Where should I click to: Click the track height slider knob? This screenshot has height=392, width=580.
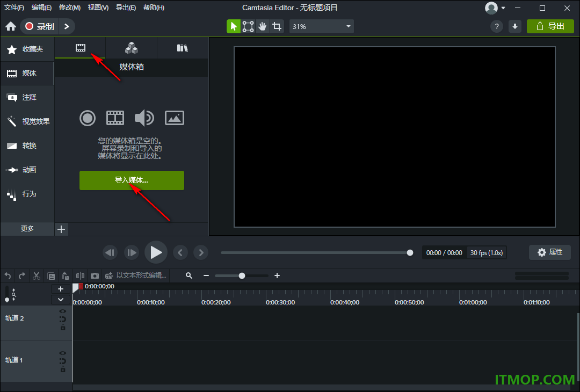pos(6,300)
